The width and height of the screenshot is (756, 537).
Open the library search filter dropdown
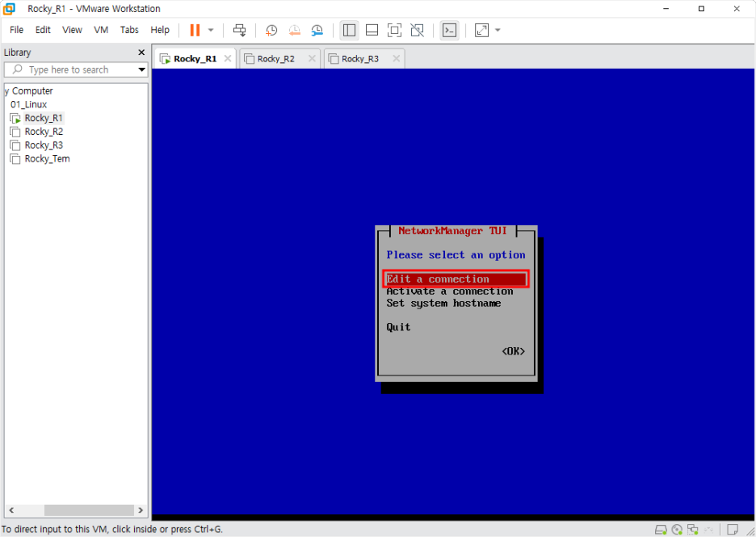coord(142,69)
